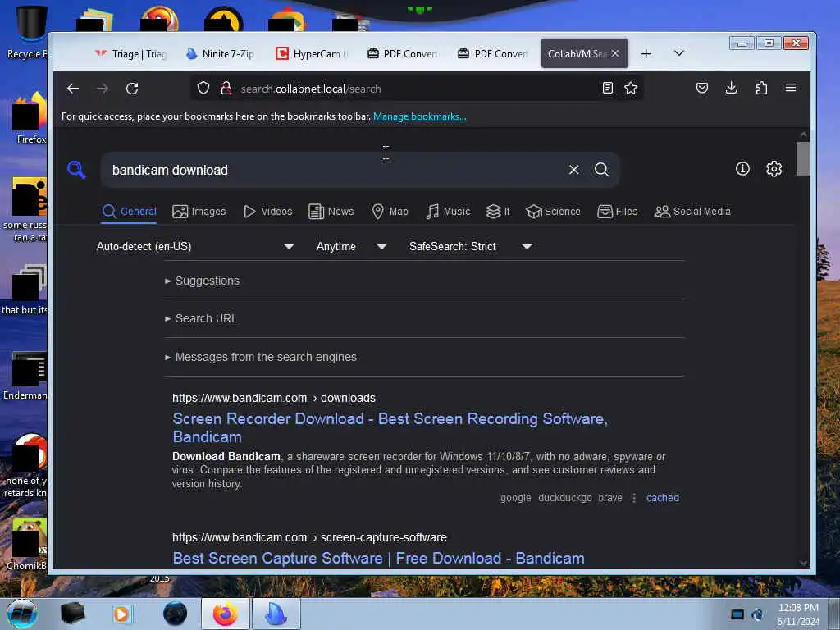Open the Windows Start button

click(x=22, y=614)
